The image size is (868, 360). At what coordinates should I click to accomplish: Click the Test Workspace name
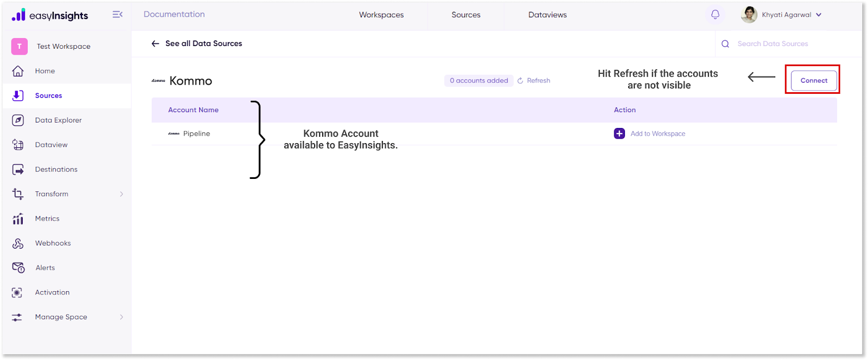(x=63, y=47)
